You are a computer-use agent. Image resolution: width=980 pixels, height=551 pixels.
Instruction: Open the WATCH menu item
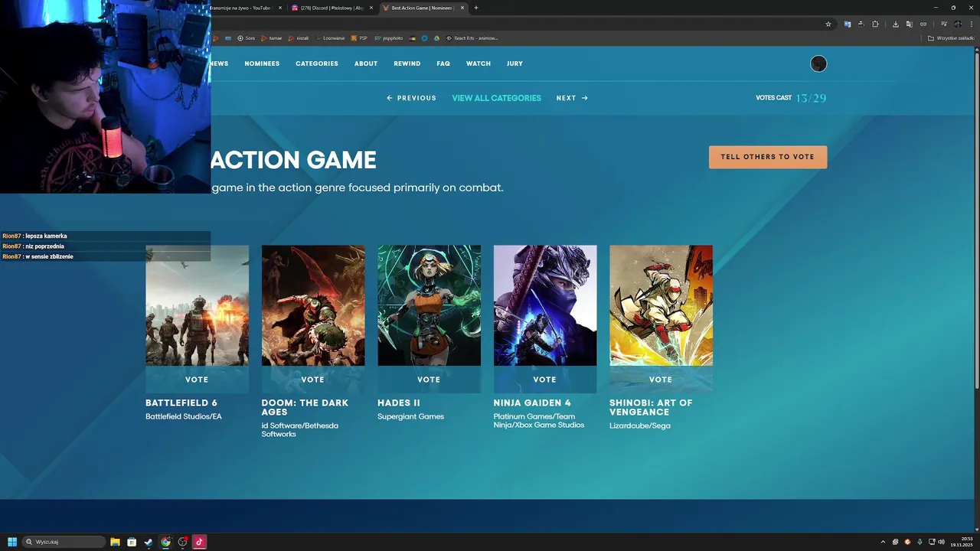pos(479,64)
